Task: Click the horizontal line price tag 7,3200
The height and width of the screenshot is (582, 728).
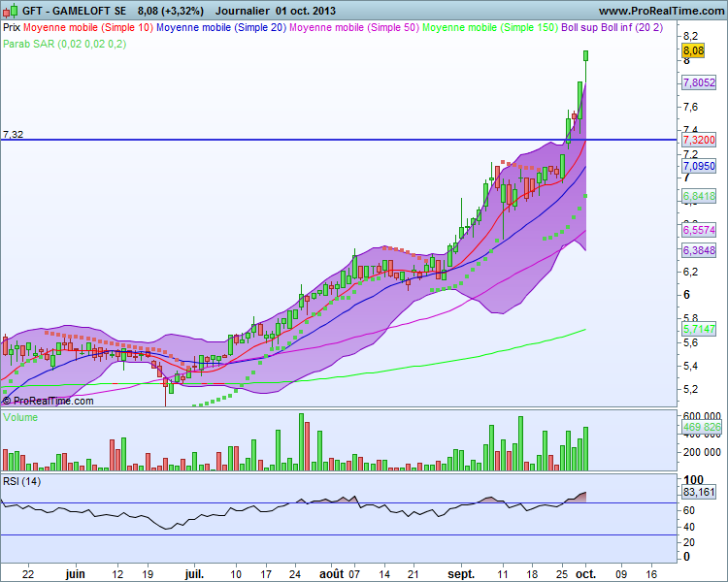Action: (699, 140)
